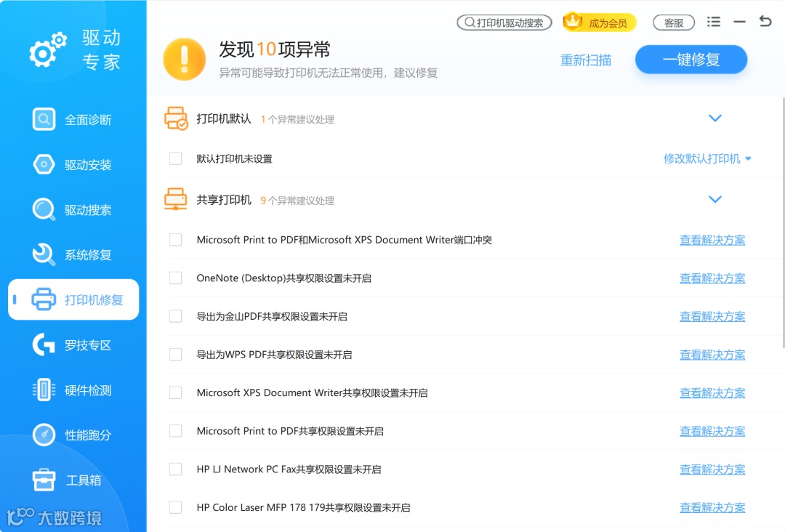The image size is (785, 532).
Task: Click the 一键修复 button
Action: tap(691, 60)
